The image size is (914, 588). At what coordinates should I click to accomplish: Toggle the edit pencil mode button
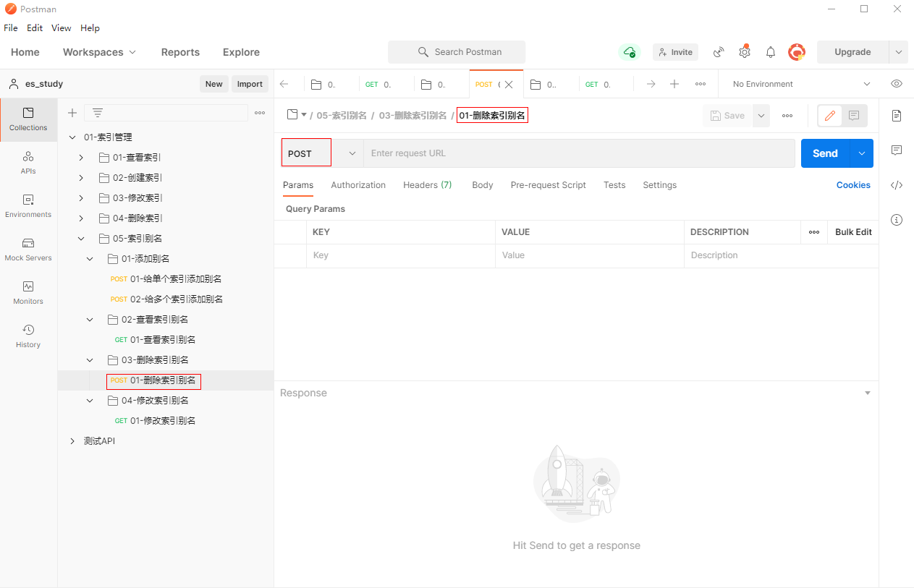829,116
